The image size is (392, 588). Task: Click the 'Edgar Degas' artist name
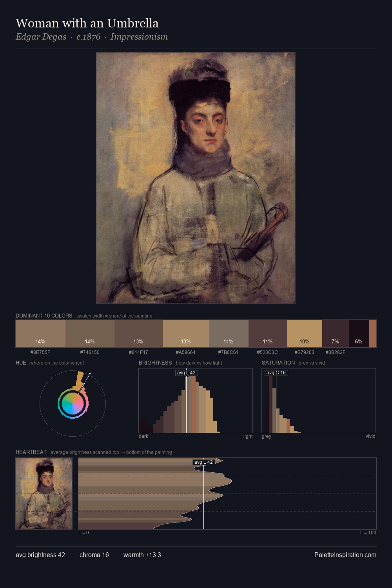(41, 37)
